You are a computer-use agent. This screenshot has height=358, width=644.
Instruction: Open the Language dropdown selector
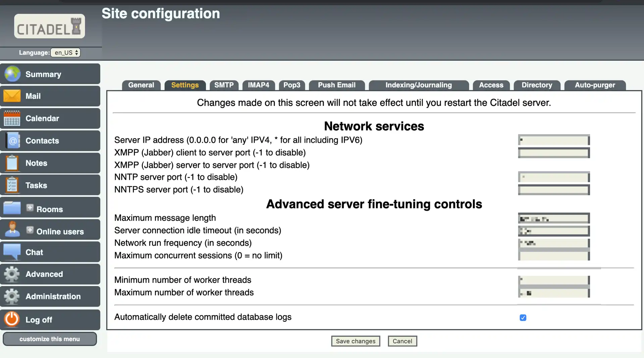[x=66, y=53]
